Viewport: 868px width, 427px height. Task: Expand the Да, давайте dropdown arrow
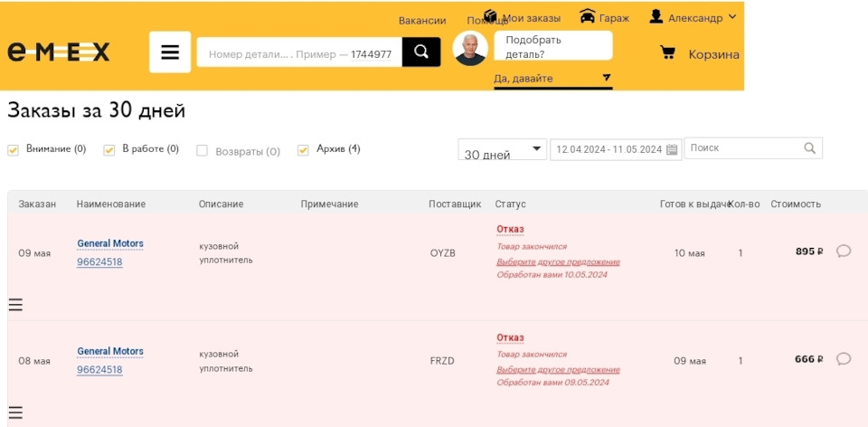(x=607, y=78)
